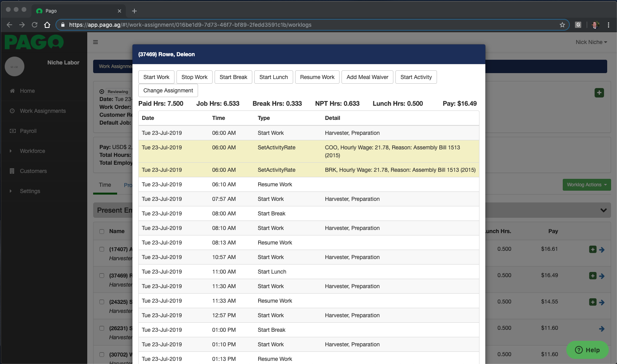617x364 pixels.
Task: Open Work Assignments in sidebar
Action: pyautogui.click(x=43, y=111)
